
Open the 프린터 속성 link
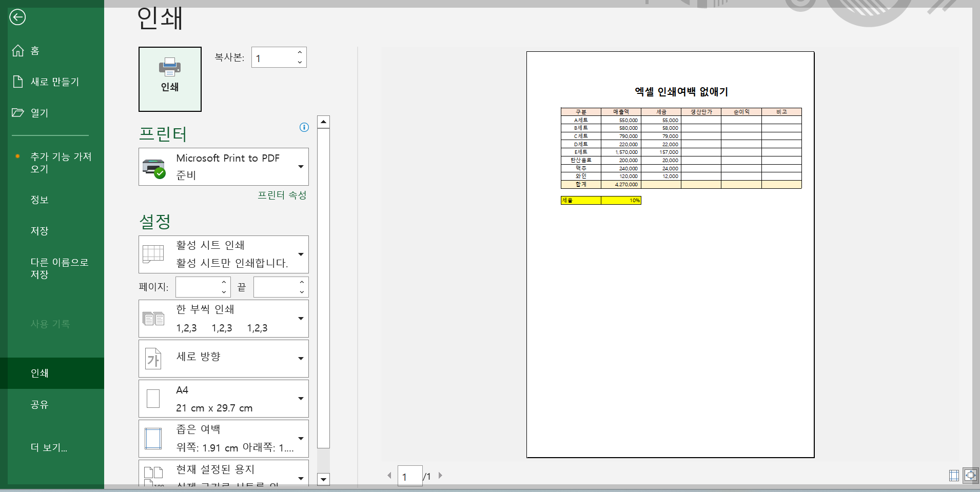click(x=282, y=195)
